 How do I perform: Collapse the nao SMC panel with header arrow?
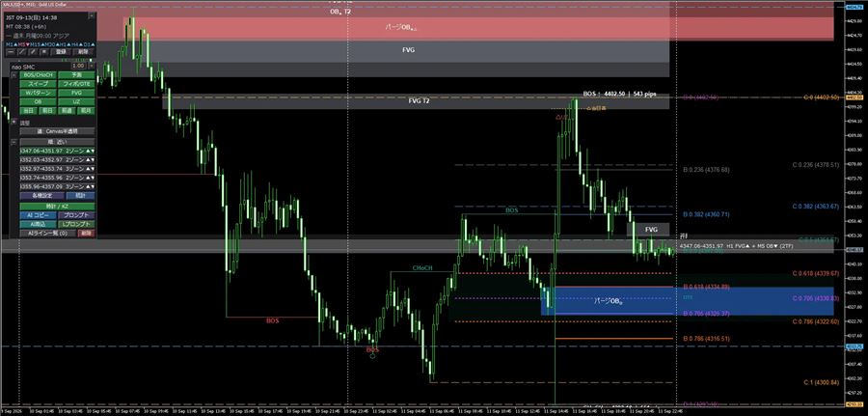92,66
